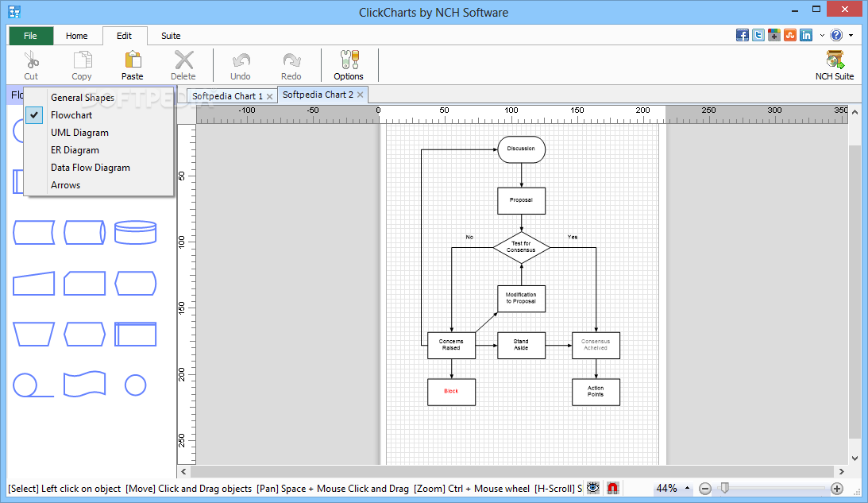Click the Delete X icon

183,60
